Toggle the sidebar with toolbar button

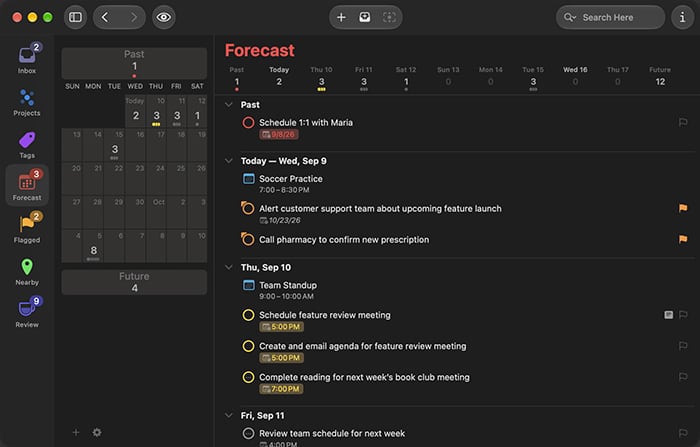[75, 17]
